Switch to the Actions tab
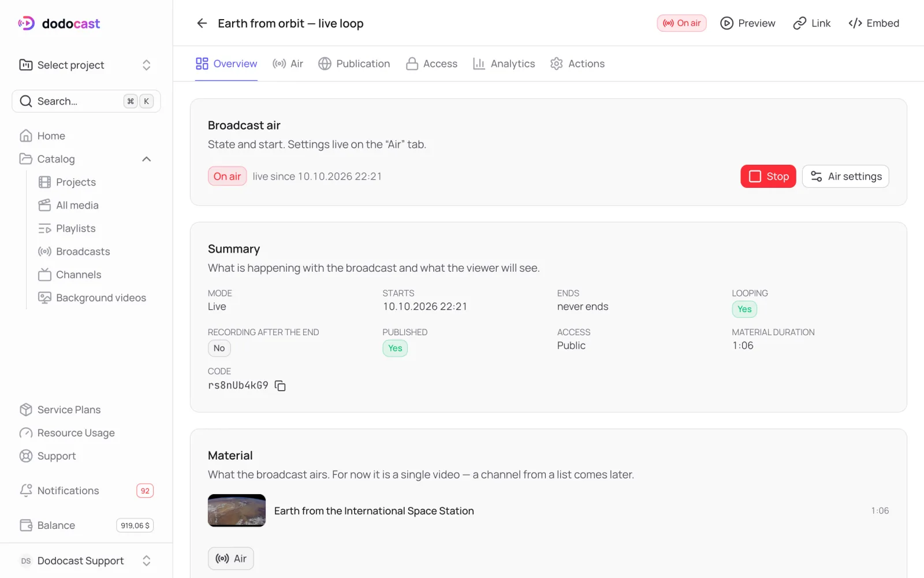Viewport: 924px width, 578px height. tap(577, 64)
